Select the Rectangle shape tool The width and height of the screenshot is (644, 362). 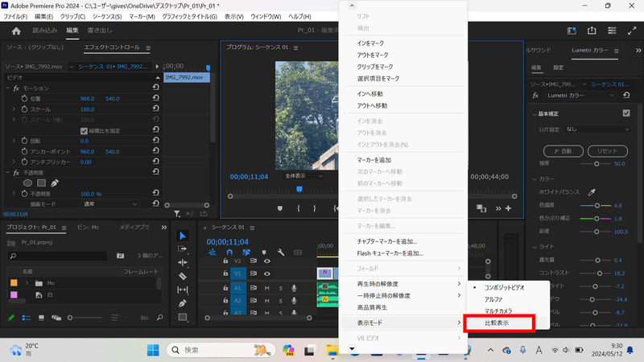[183, 317]
